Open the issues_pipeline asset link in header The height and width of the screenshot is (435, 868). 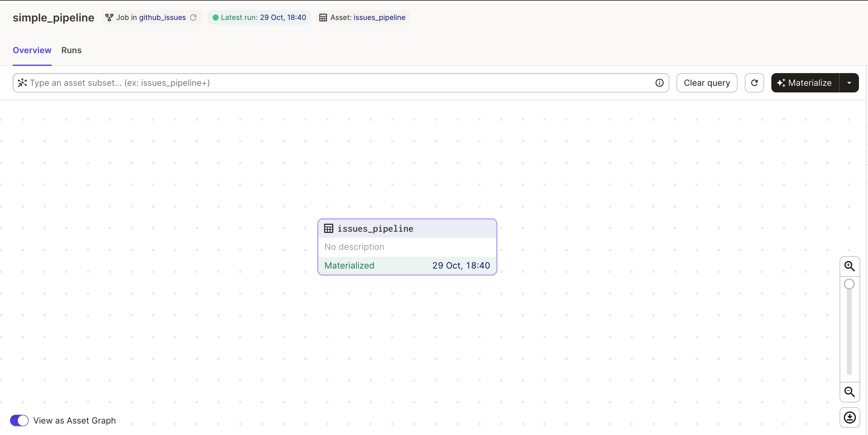379,18
